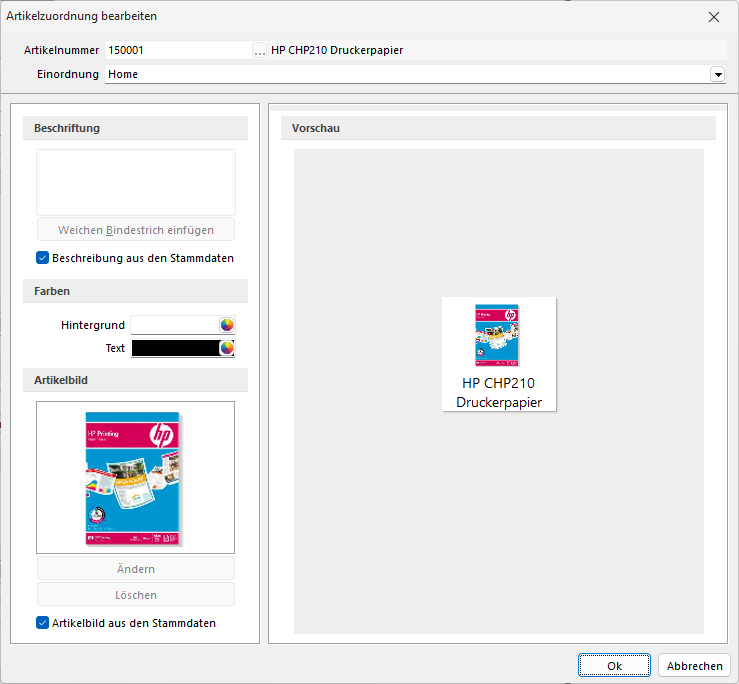Image resolution: width=739 pixels, height=684 pixels.
Task: Open color picker for Text color
Action: (227, 348)
